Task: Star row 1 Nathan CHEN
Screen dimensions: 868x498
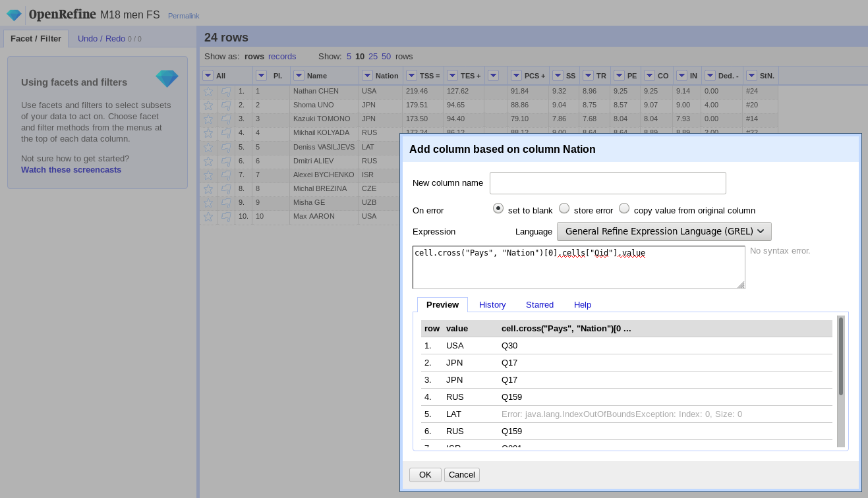Action: click(208, 92)
